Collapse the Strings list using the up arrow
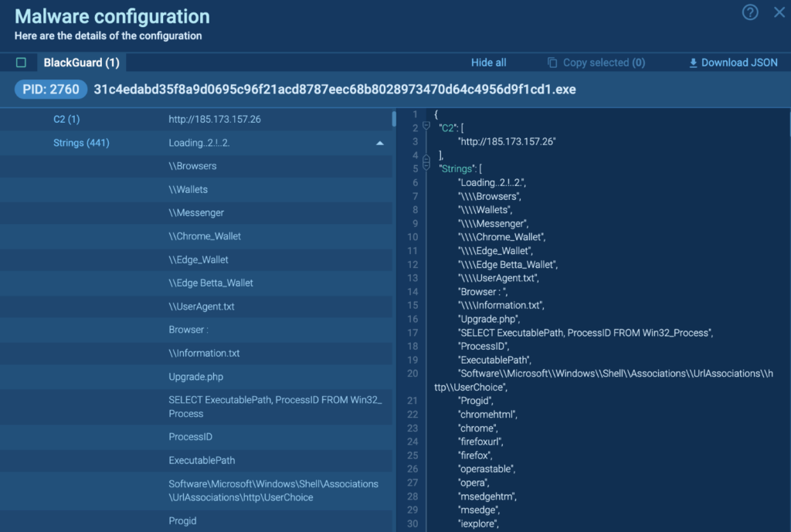 coord(379,143)
